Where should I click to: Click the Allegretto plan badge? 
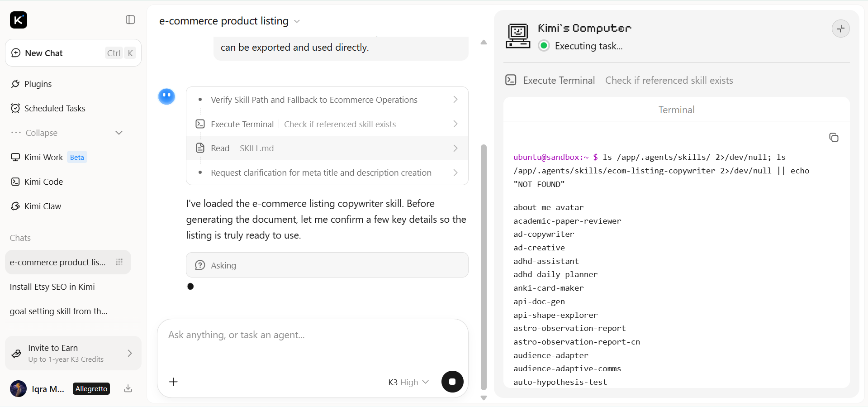(x=91, y=389)
